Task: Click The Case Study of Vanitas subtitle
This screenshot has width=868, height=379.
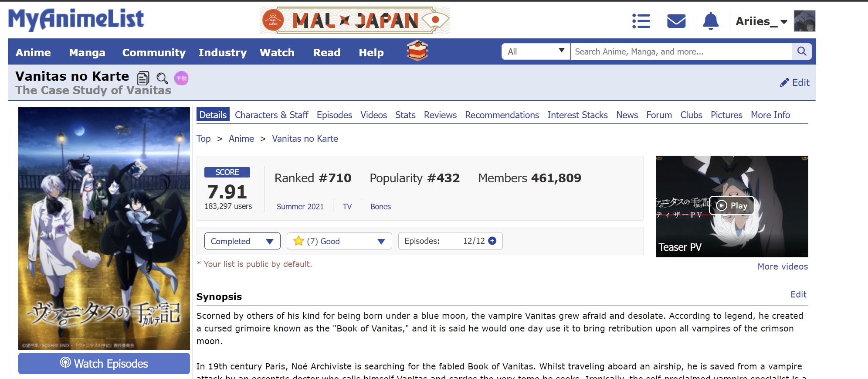Action: (x=93, y=90)
